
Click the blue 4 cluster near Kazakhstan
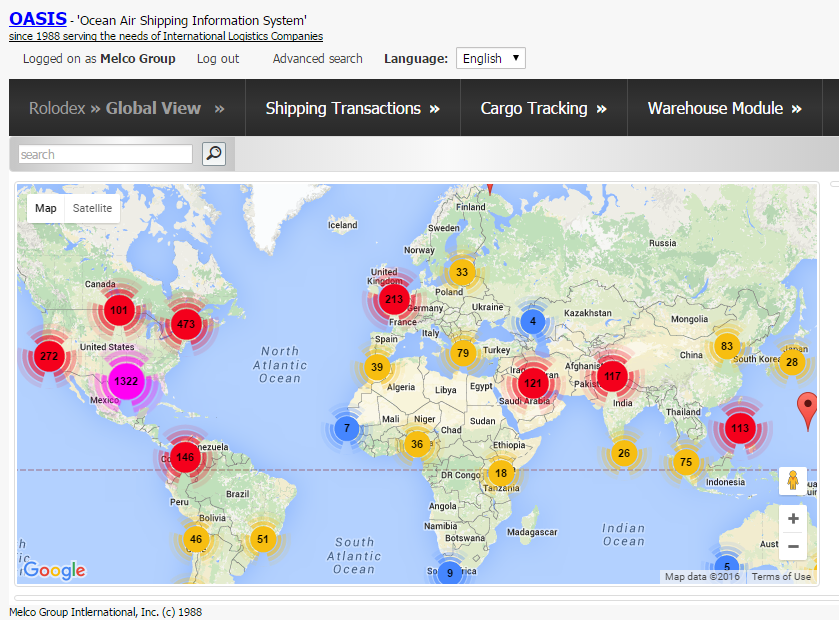point(532,321)
